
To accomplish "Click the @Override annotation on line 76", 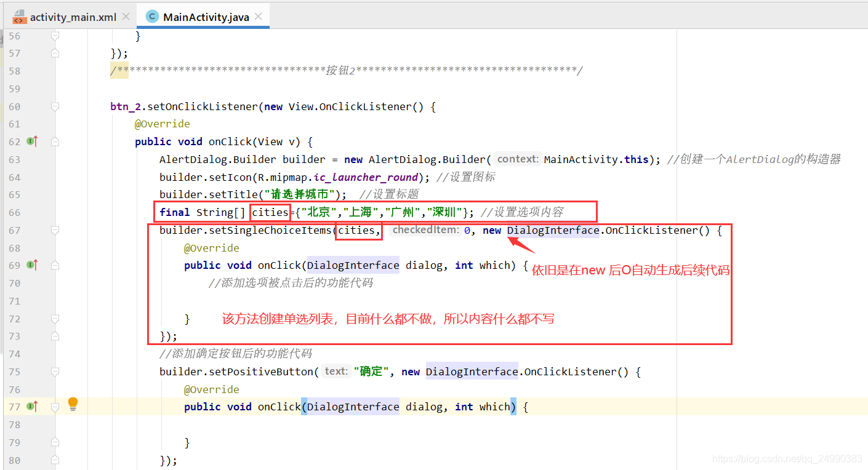I will click(212, 389).
